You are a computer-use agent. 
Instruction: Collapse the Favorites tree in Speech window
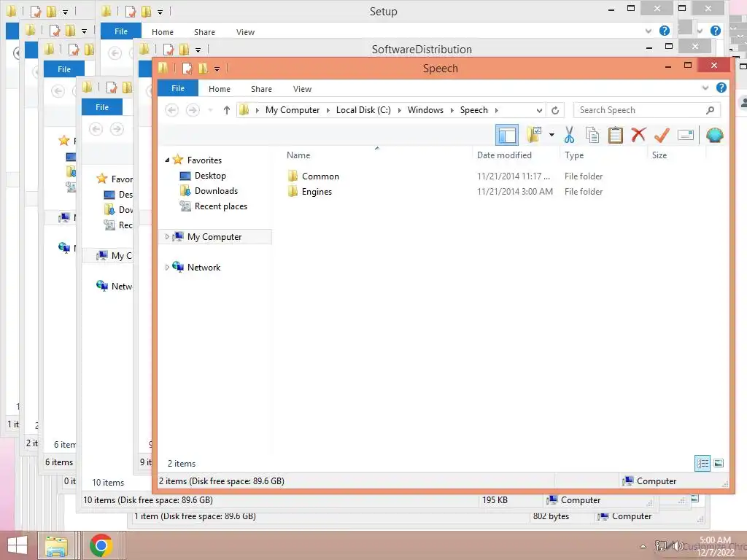click(167, 160)
